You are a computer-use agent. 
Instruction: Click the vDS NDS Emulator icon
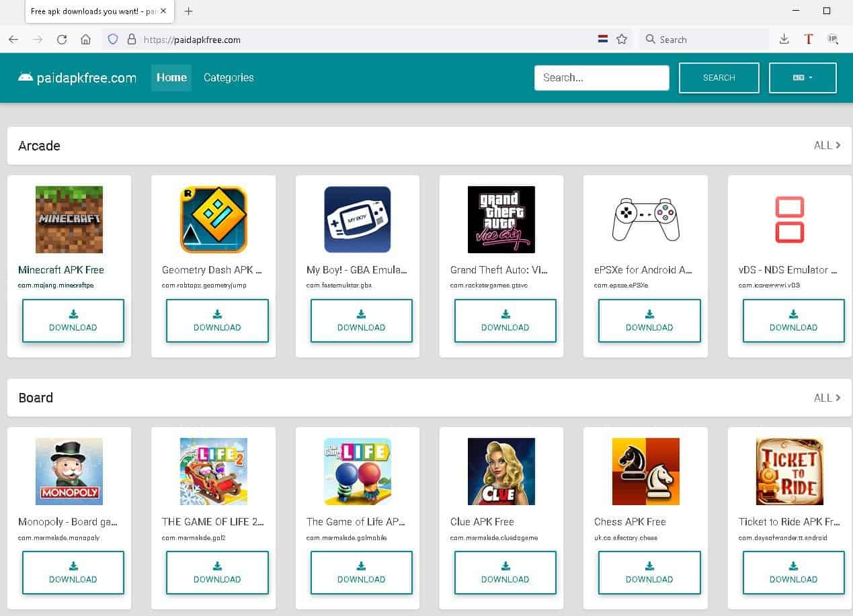[x=789, y=220]
